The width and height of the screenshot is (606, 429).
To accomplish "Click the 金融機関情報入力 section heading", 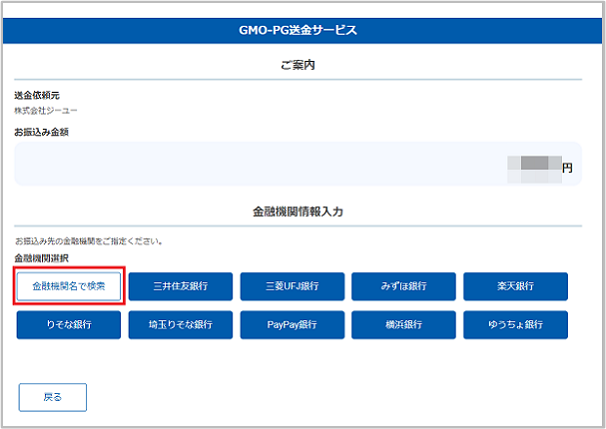I will coord(303,213).
